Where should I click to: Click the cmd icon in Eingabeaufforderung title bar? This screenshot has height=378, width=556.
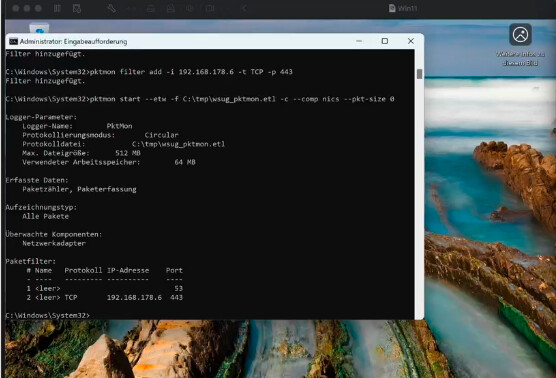(x=13, y=41)
